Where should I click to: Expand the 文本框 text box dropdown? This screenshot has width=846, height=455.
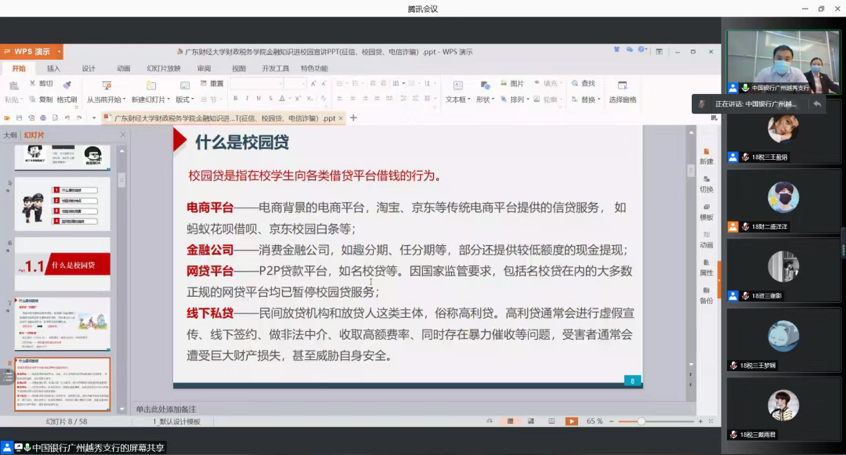point(457,100)
